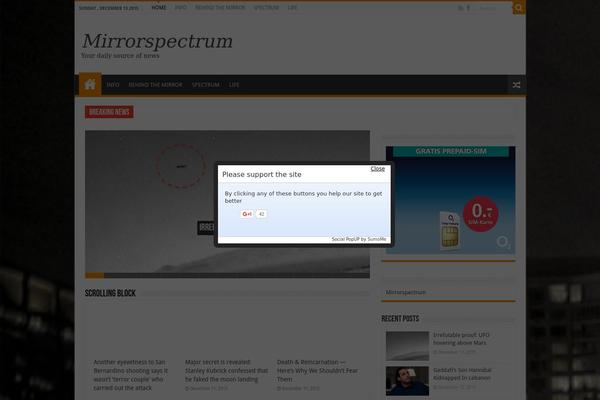
Task: Click the random article shuffle icon
Action: [516, 85]
